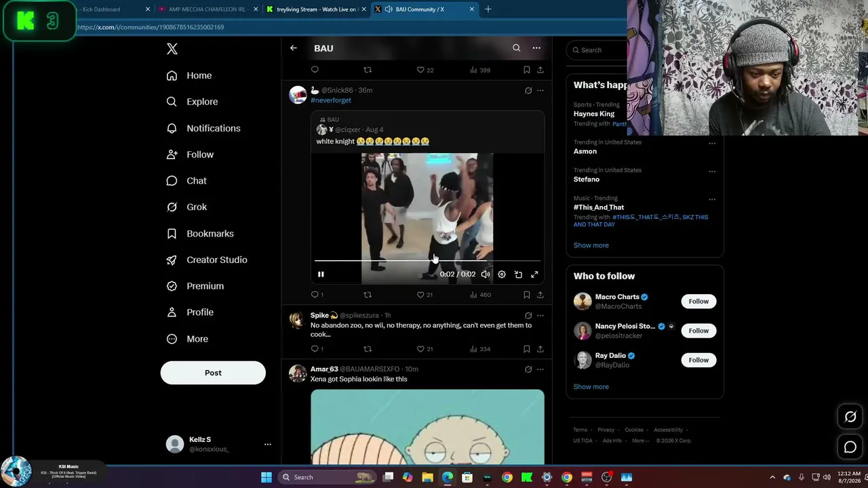Switch to the AMP MECCHA CHAMELEON IRL tab
The image size is (868, 488).
click(207, 9)
